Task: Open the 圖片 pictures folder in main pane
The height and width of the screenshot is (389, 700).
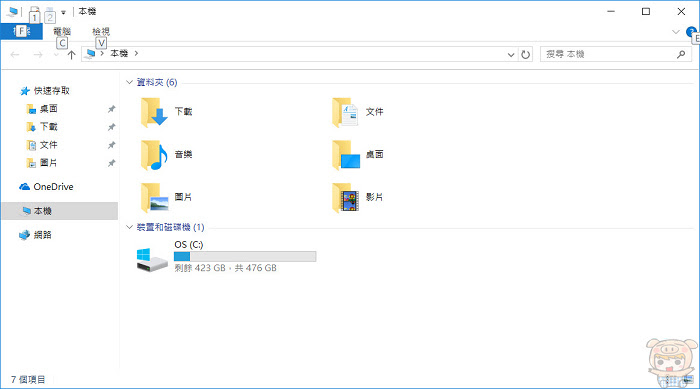Action: [x=154, y=197]
